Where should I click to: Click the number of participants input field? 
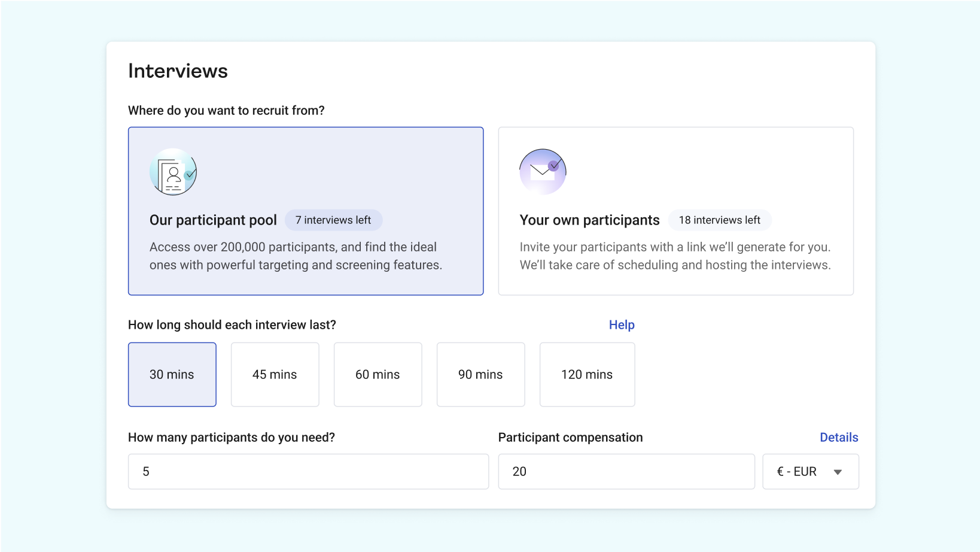click(x=308, y=472)
